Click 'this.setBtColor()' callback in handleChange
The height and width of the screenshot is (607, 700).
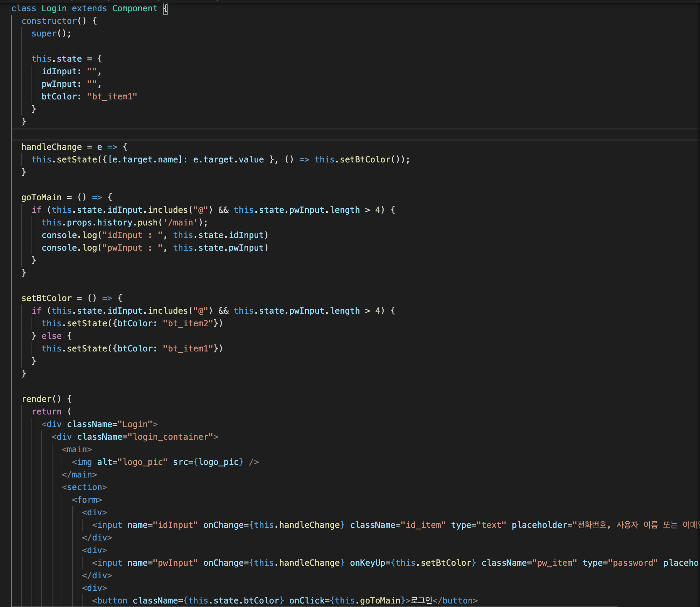357,160
